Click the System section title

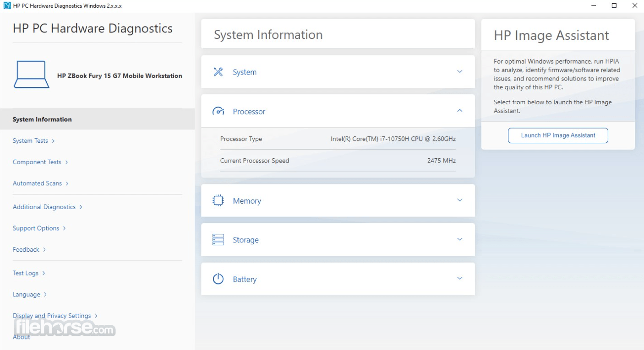[x=245, y=72]
